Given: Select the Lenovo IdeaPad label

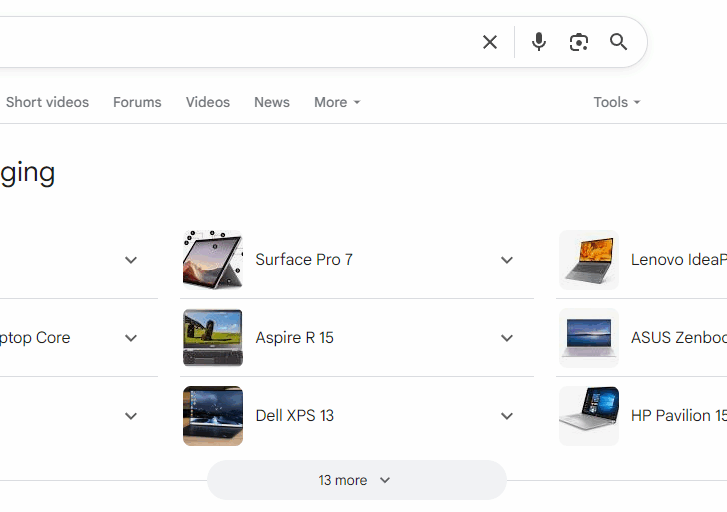Looking at the screenshot, I should click(x=679, y=260).
